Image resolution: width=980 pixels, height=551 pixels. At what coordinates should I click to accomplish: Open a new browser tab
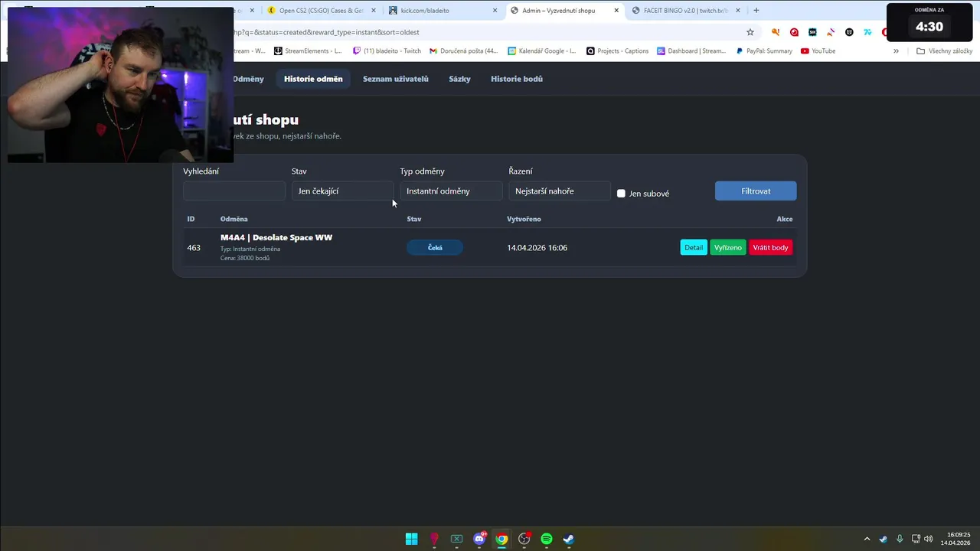point(756,10)
